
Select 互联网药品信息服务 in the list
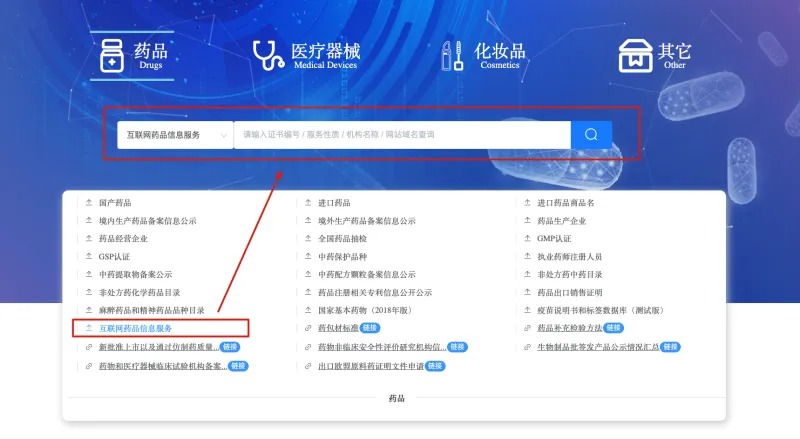[135, 328]
